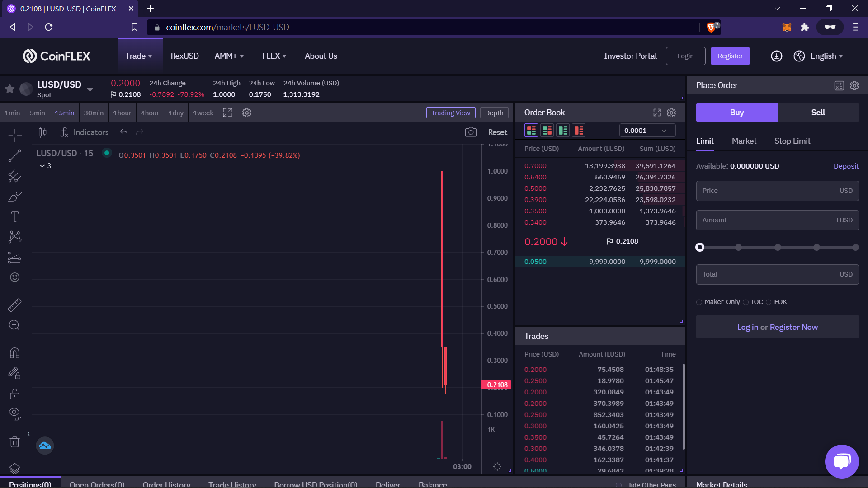
Task: Toggle magnet mode for drawings
Action: (14, 353)
